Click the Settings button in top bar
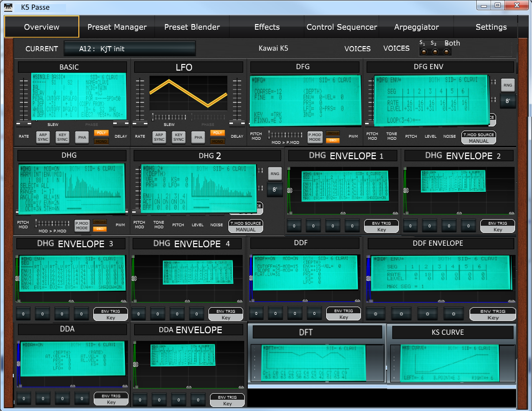 pyautogui.click(x=491, y=27)
